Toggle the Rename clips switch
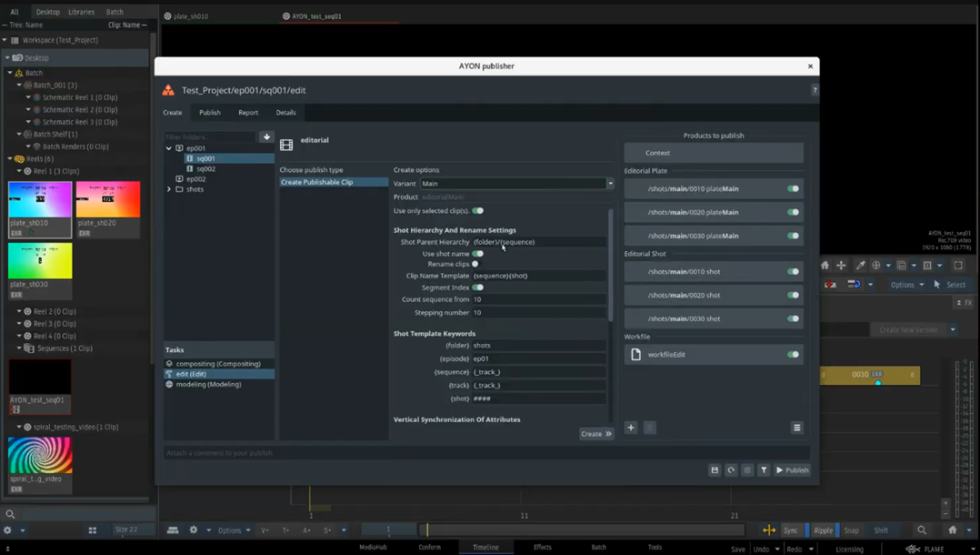Image resolution: width=980 pixels, height=555 pixels. [475, 264]
